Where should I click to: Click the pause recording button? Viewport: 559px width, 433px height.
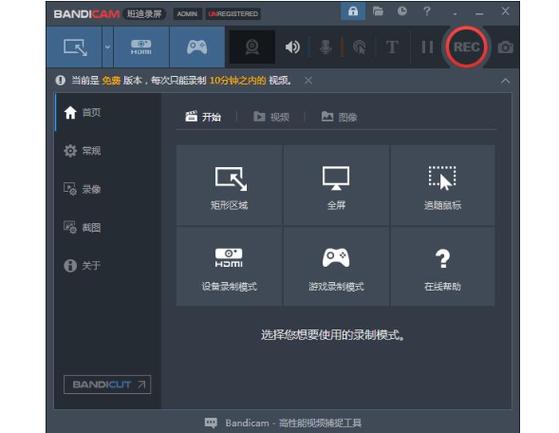427,47
